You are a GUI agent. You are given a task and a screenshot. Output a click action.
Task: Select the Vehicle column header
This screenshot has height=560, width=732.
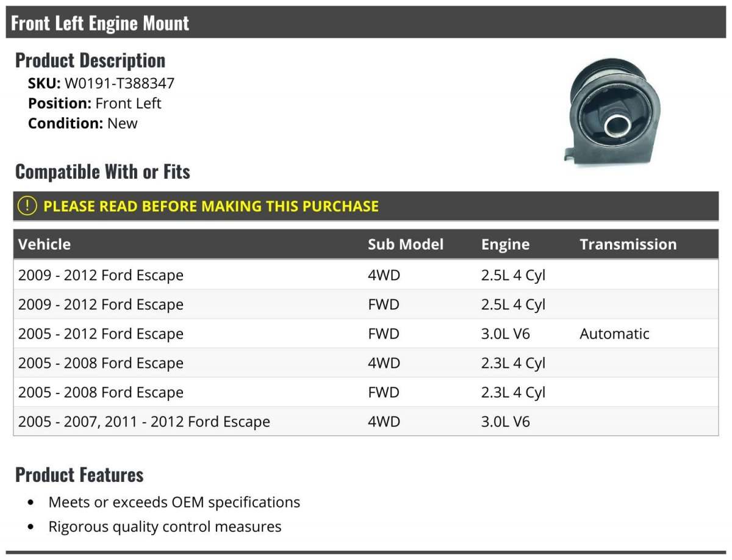tap(45, 245)
